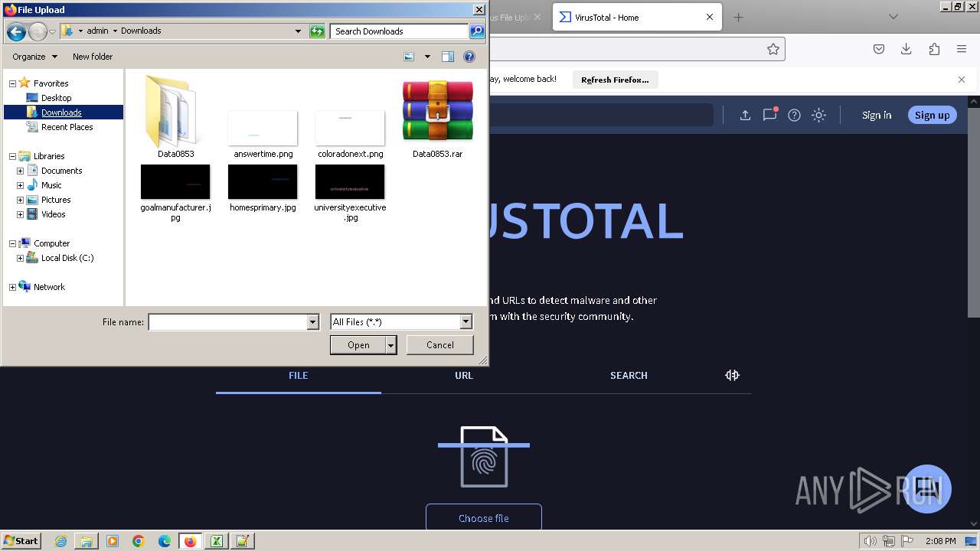Click the search magnifier icon in dialog
The height and width of the screenshot is (551, 980).
pos(477,31)
